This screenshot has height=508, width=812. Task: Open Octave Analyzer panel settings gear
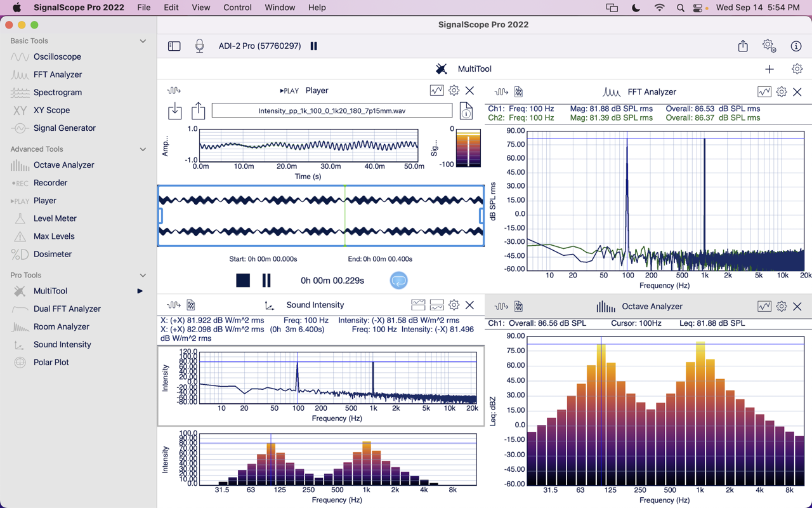click(x=782, y=307)
